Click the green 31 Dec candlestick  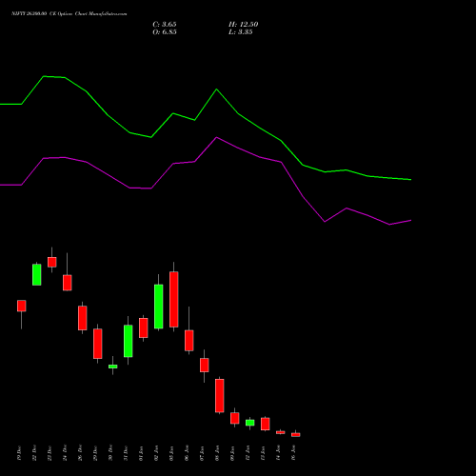point(129,341)
